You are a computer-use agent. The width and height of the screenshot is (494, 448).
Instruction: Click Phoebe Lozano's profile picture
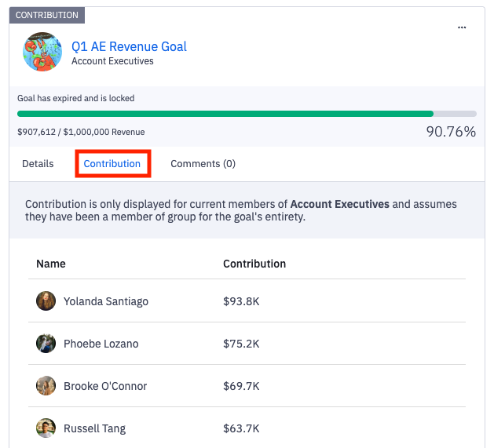coord(46,343)
